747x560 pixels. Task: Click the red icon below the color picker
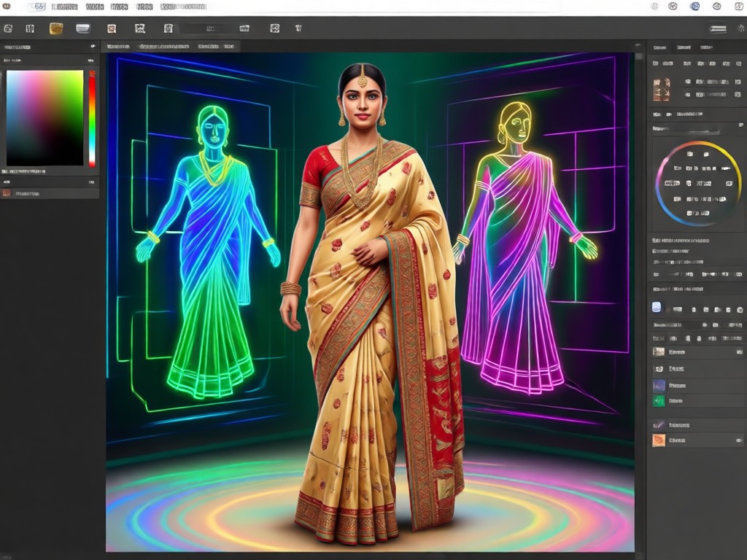click(6, 193)
